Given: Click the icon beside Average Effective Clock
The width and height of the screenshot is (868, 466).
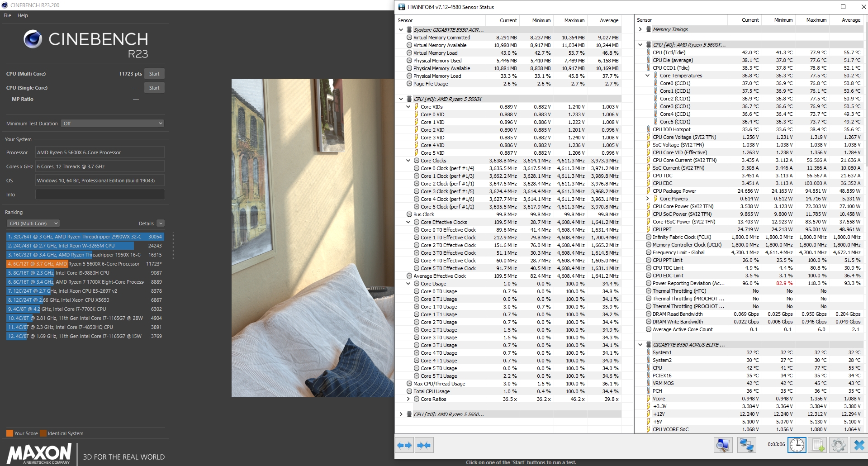Looking at the screenshot, I should click(409, 276).
